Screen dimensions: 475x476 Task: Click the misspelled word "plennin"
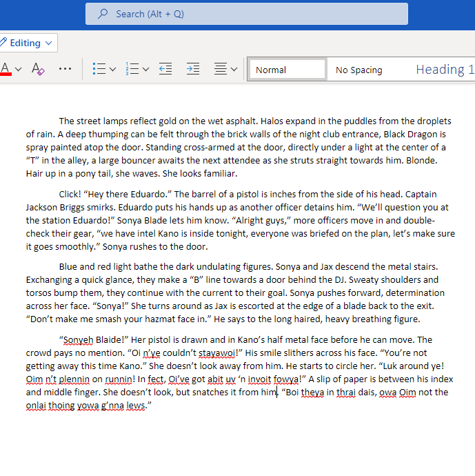pyautogui.click(x=74, y=379)
